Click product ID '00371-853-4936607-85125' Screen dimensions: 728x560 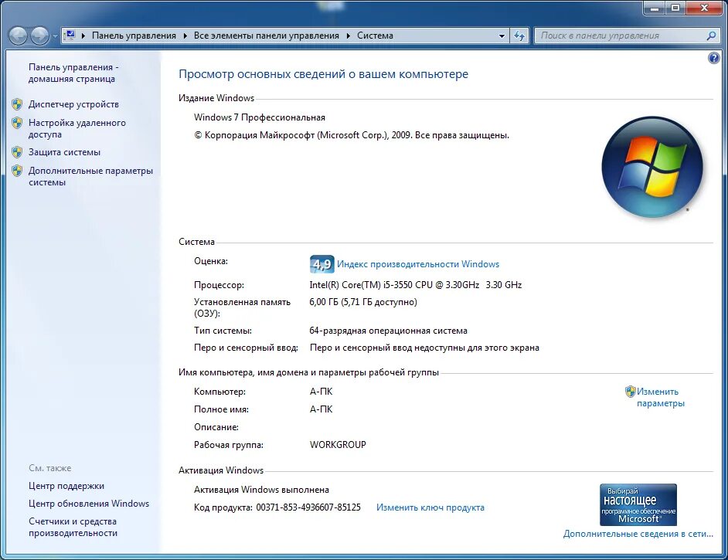click(x=308, y=507)
